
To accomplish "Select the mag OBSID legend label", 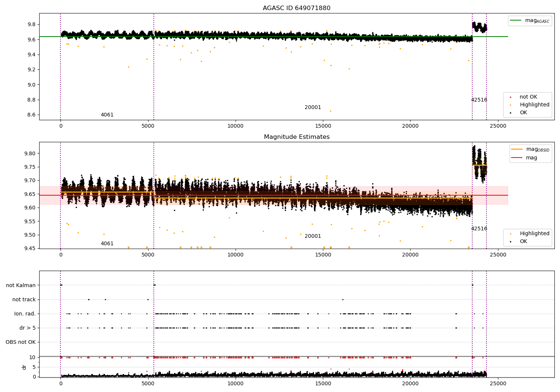I will point(538,149).
